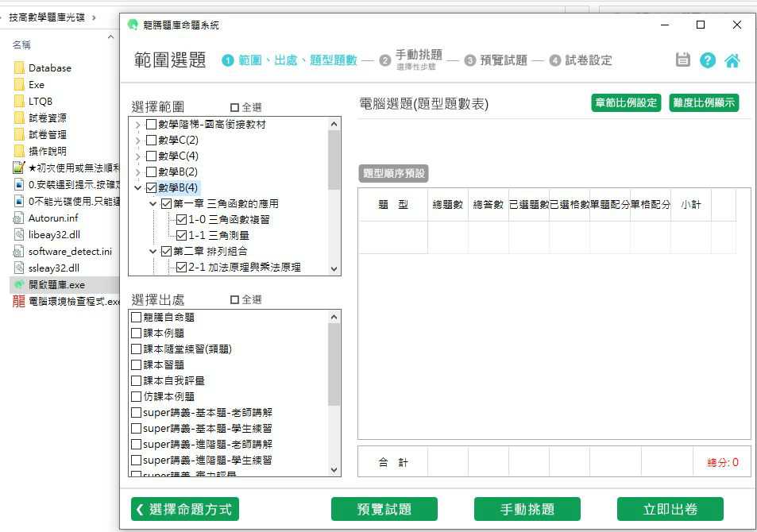757x532 pixels.
Task: Select the 0不能光碟使用 file in explorer
Action: pyautogui.click(x=67, y=202)
